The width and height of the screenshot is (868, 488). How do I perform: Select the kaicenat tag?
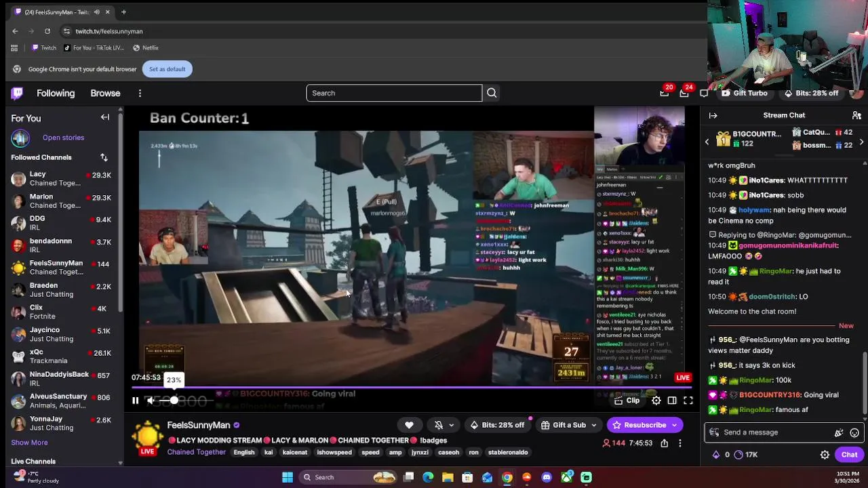tap(294, 452)
